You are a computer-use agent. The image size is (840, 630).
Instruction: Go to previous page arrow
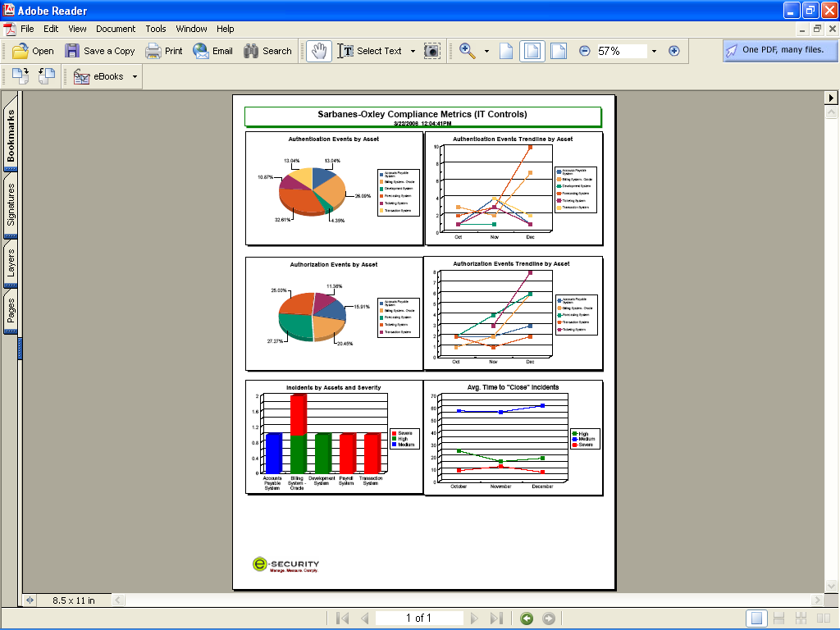[365, 619]
